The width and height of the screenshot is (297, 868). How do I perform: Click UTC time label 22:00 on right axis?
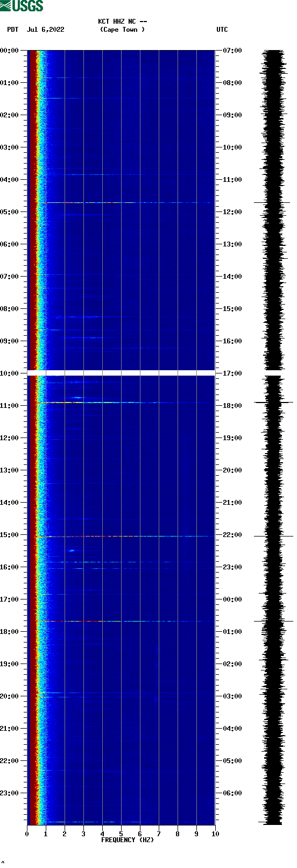232,535
